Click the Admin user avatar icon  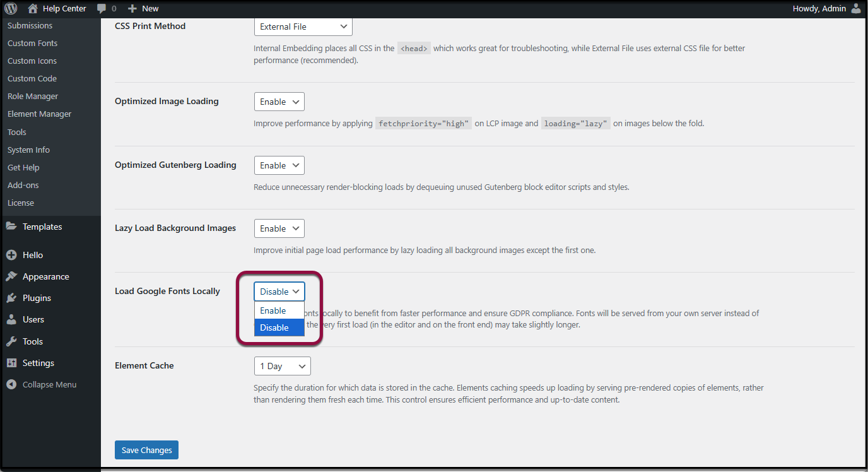(855, 8)
